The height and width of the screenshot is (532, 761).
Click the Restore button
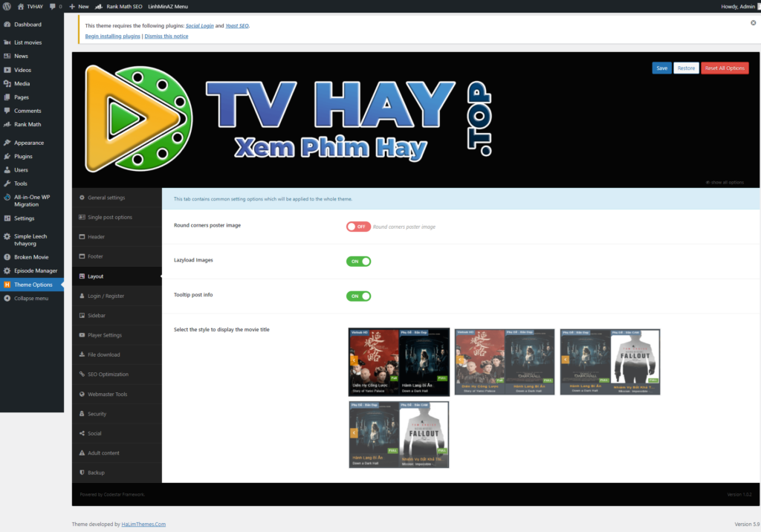686,68
